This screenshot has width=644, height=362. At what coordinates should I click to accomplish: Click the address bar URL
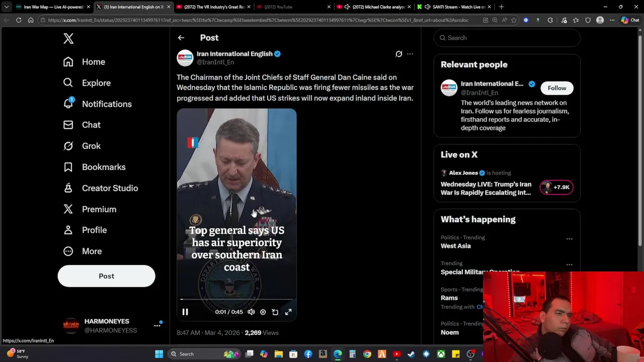258,20
